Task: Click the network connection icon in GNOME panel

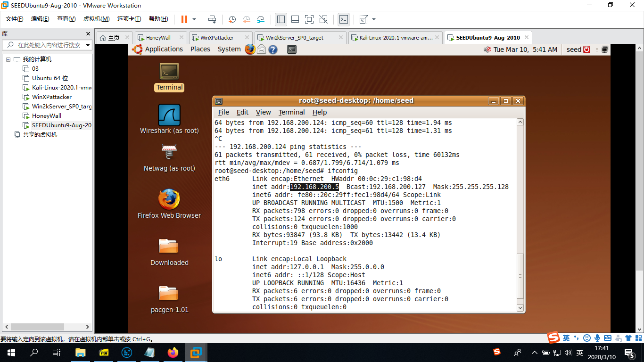Action: pos(605,49)
